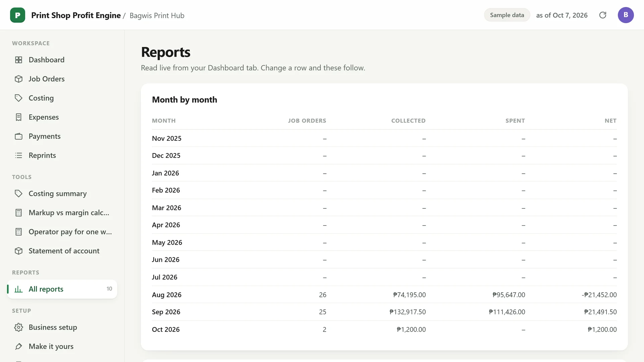Click the as of Oct 7, 2026 date
644x362 pixels.
coord(562,15)
